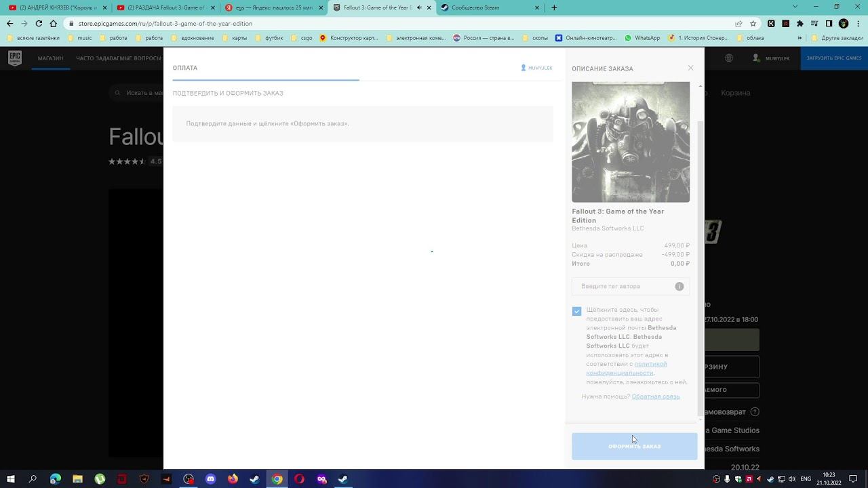
Task: Click the address bar URL
Action: point(165,23)
